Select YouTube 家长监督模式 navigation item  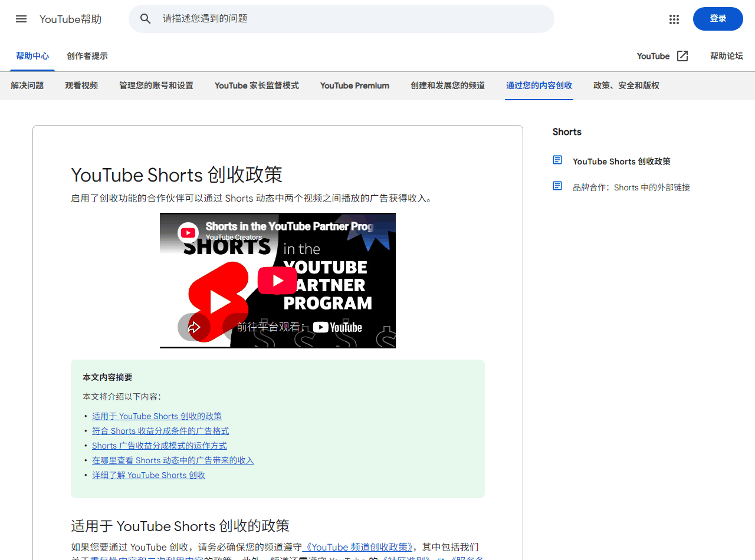click(x=257, y=85)
